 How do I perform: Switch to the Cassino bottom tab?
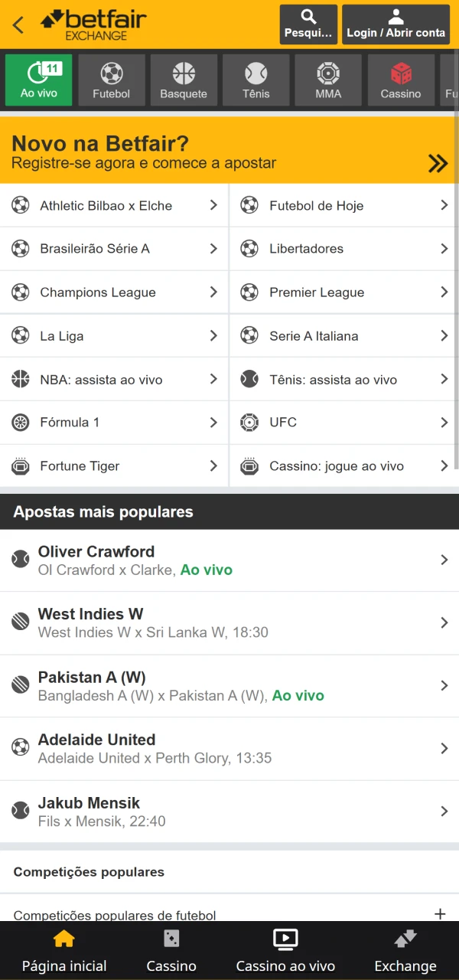click(171, 949)
